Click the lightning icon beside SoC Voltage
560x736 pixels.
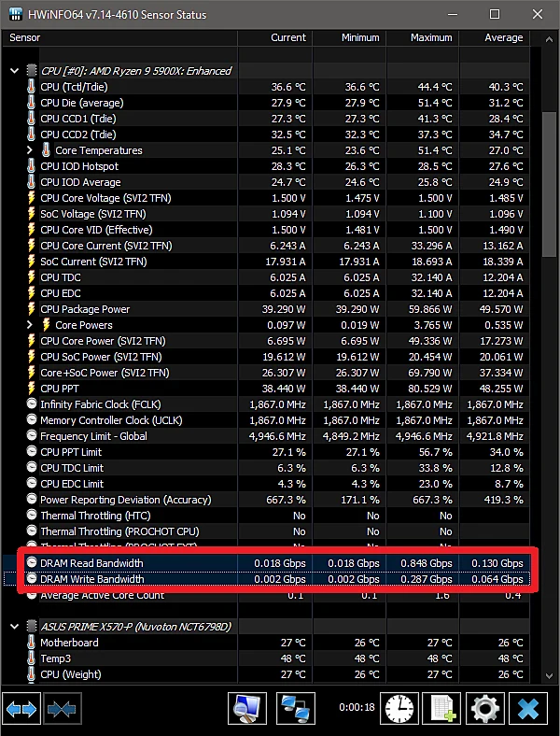click(31, 214)
